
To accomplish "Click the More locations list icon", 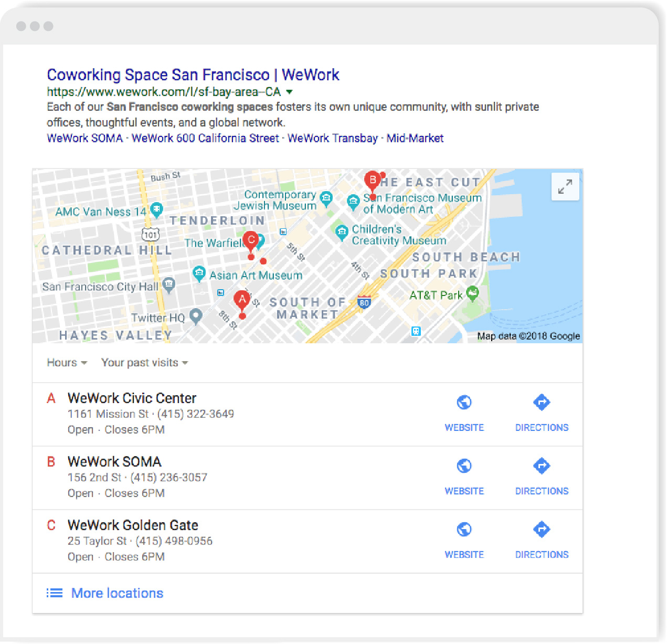I will tap(54, 593).
